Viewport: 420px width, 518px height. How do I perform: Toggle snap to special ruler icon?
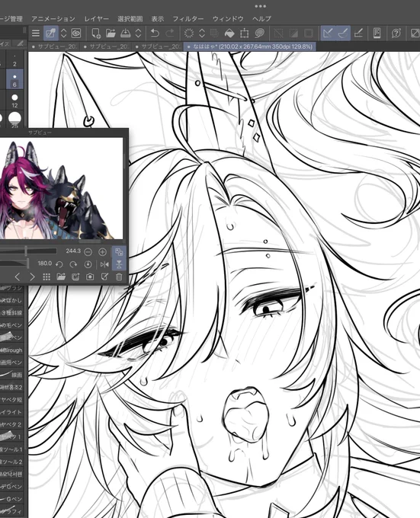(343, 33)
